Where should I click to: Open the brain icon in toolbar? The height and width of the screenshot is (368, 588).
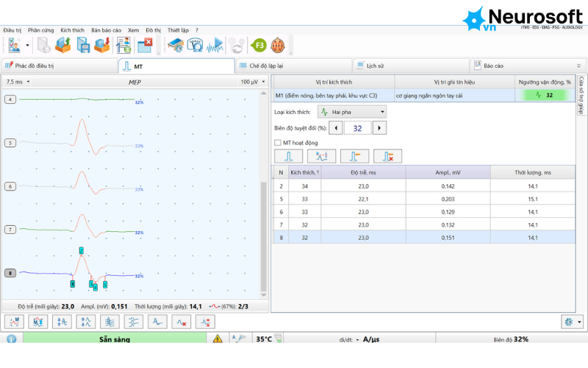(278, 46)
